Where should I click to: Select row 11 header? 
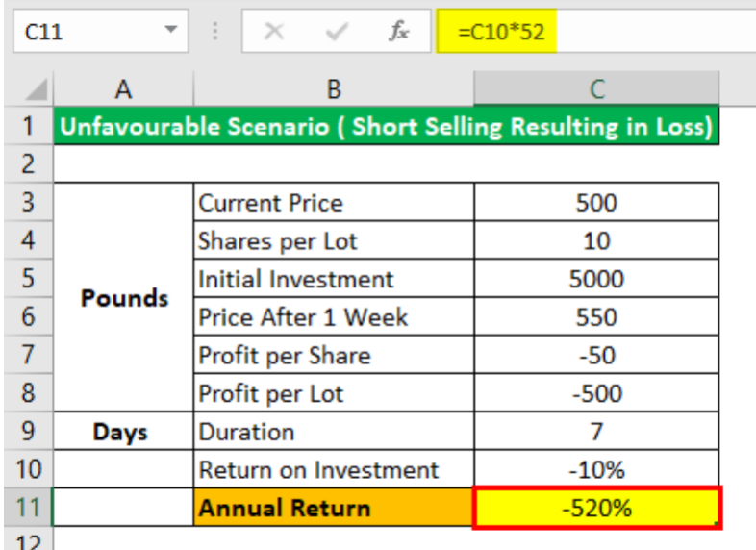pos(26,508)
